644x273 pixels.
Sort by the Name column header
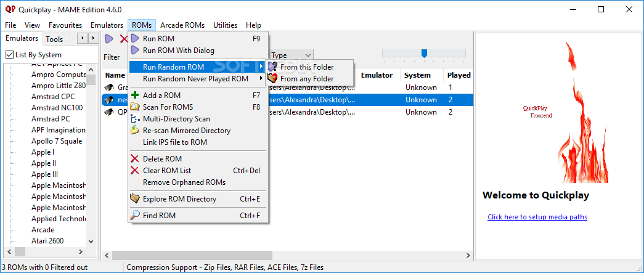[x=115, y=75]
